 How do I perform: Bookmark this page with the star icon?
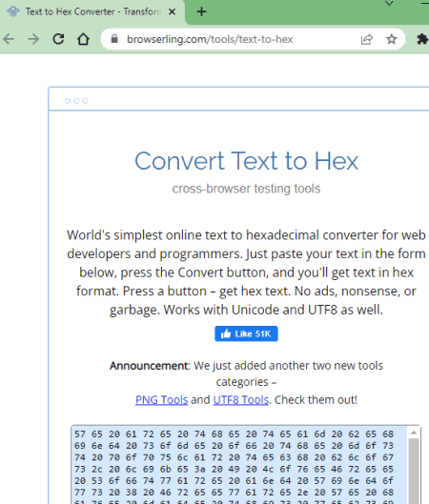(392, 39)
